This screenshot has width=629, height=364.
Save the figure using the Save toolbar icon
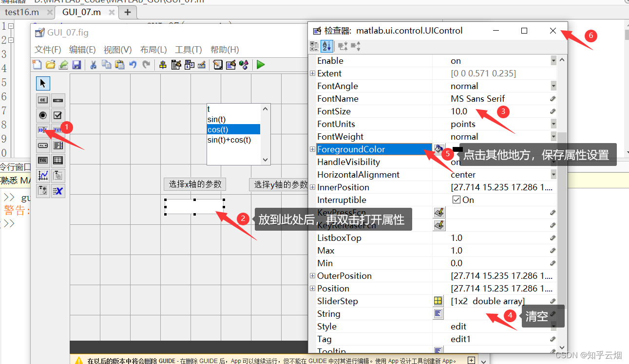pos(76,65)
